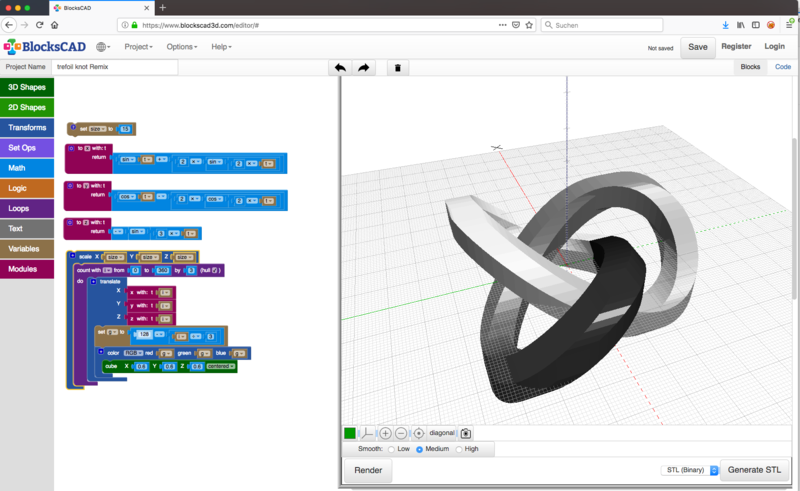
Task: Open the Text category
Action: click(27, 229)
